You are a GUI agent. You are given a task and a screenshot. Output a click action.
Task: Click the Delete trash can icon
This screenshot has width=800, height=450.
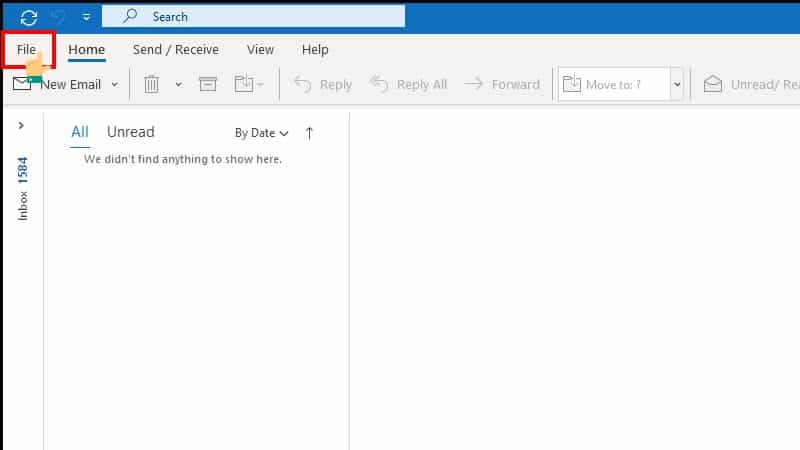pyautogui.click(x=152, y=85)
